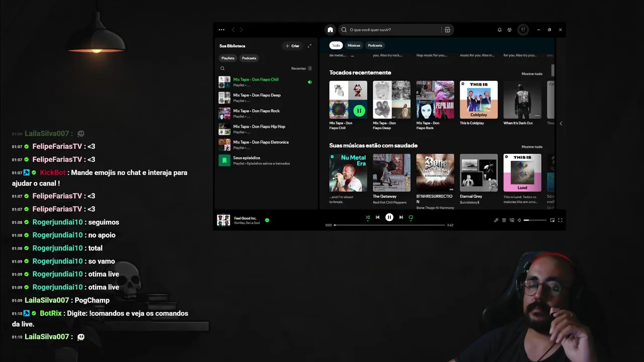Open the miniplayer
This screenshot has width=644, height=362.
552,220
